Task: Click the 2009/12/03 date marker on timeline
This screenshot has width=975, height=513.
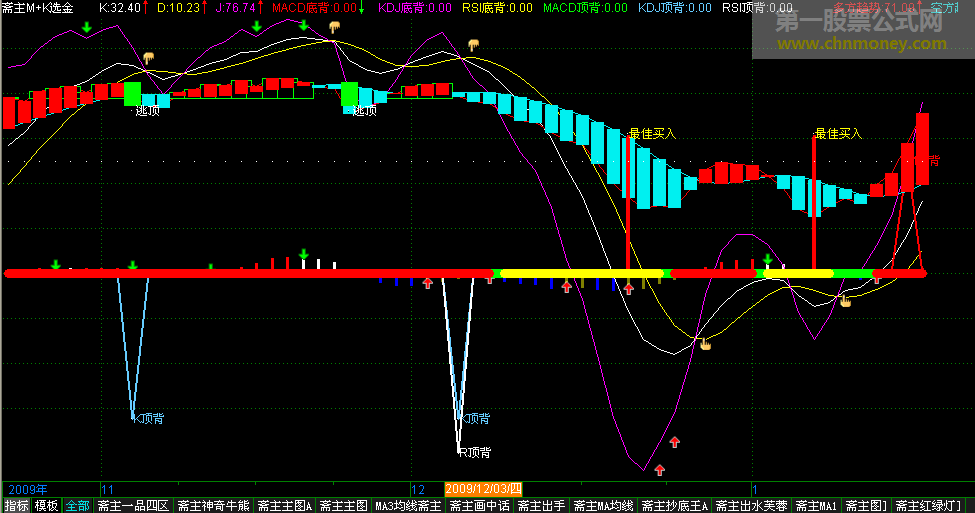Action: [483, 489]
